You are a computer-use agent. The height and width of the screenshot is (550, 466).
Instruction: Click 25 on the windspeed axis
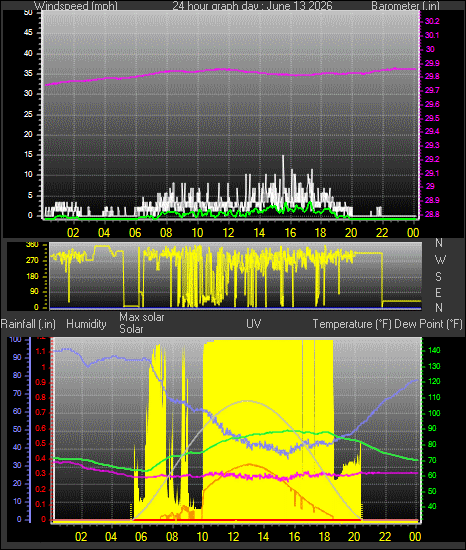28,114
